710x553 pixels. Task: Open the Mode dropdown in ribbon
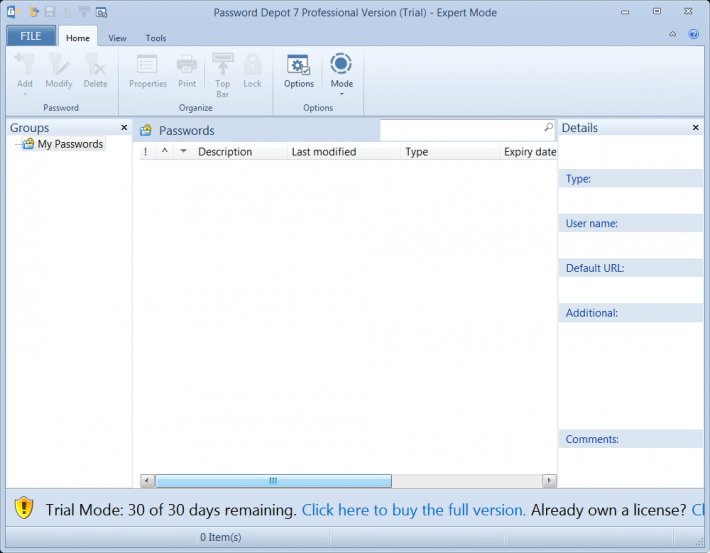341,74
